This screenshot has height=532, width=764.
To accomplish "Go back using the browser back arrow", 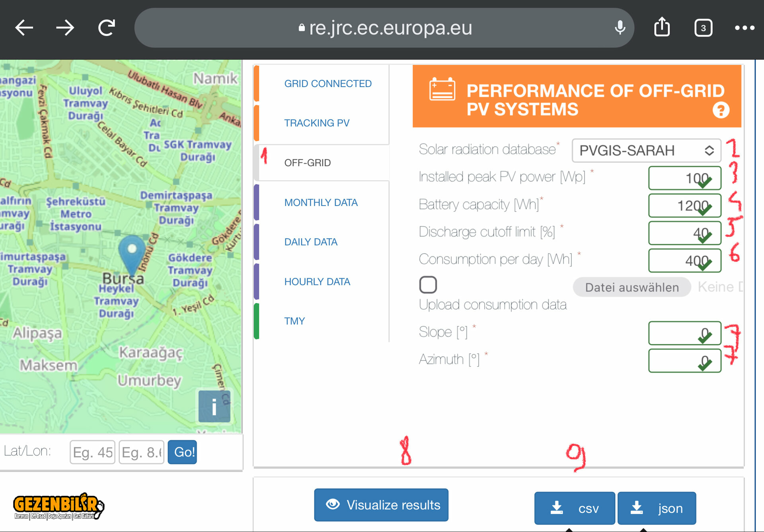I will point(24,28).
